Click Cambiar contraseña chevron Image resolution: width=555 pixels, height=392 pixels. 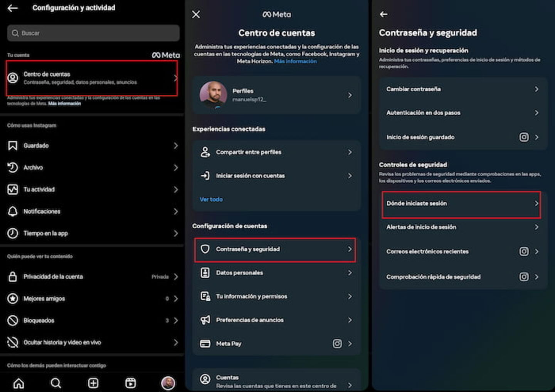point(536,89)
